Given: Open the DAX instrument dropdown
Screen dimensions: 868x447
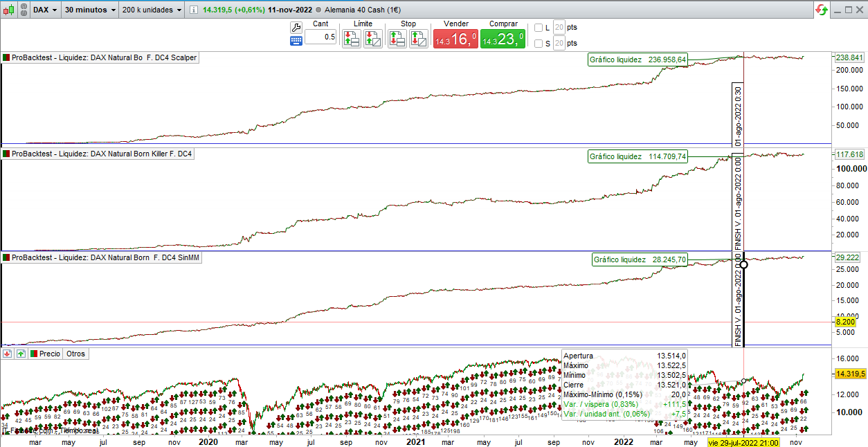Looking at the screenshot, I should click(46, 10).
